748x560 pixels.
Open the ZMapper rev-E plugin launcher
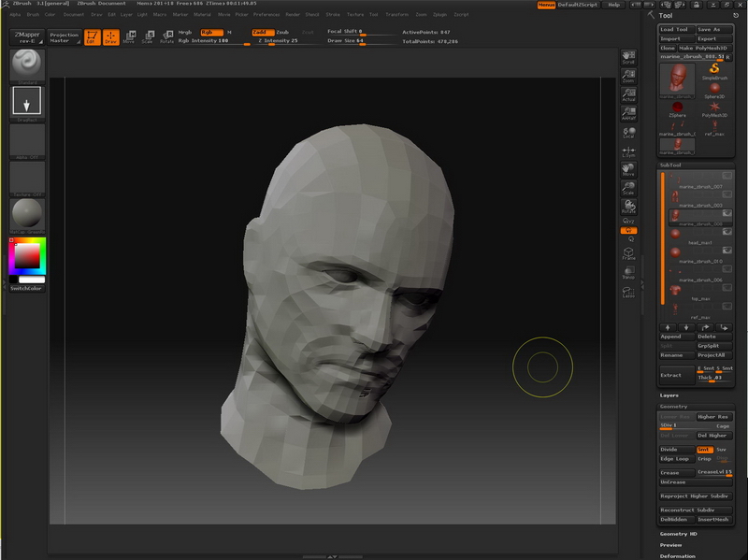(27, 37)
